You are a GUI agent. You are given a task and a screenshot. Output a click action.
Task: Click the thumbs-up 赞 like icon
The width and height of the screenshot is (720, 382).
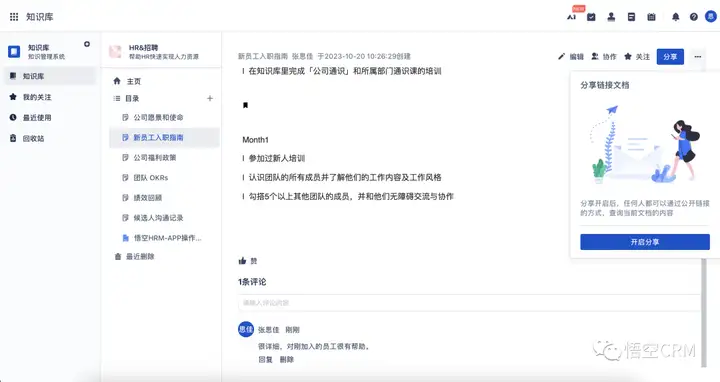coord(242,261)
